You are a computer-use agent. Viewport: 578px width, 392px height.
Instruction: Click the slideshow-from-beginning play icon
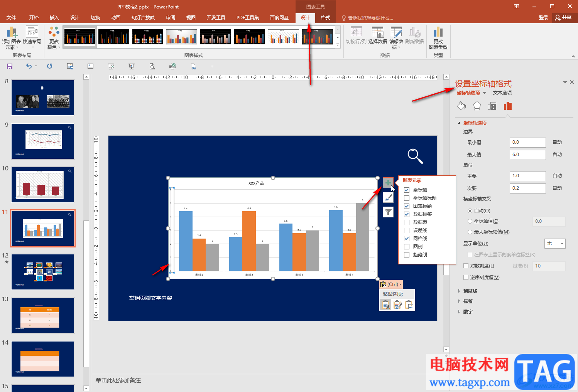[x=111, y=66]
